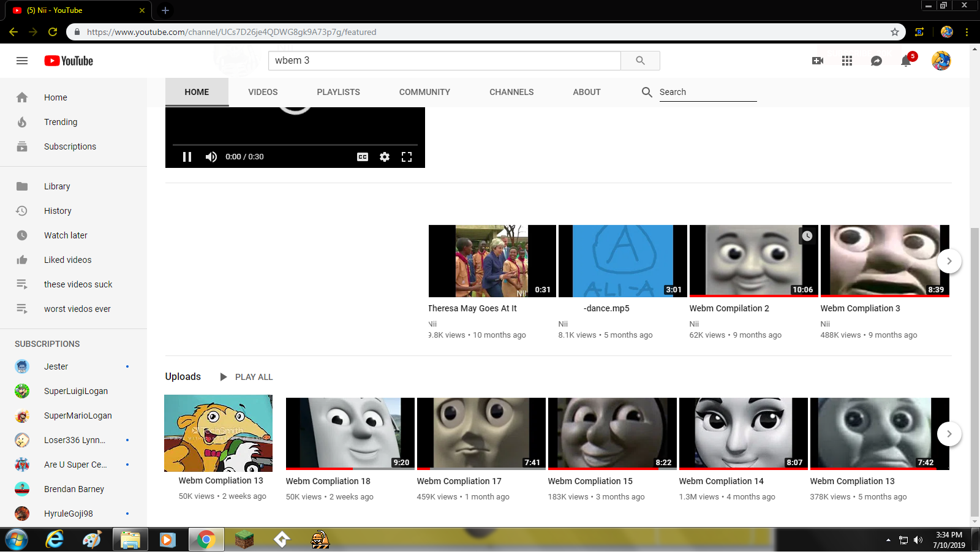Select the HOME channel tab

pos(197,92)
